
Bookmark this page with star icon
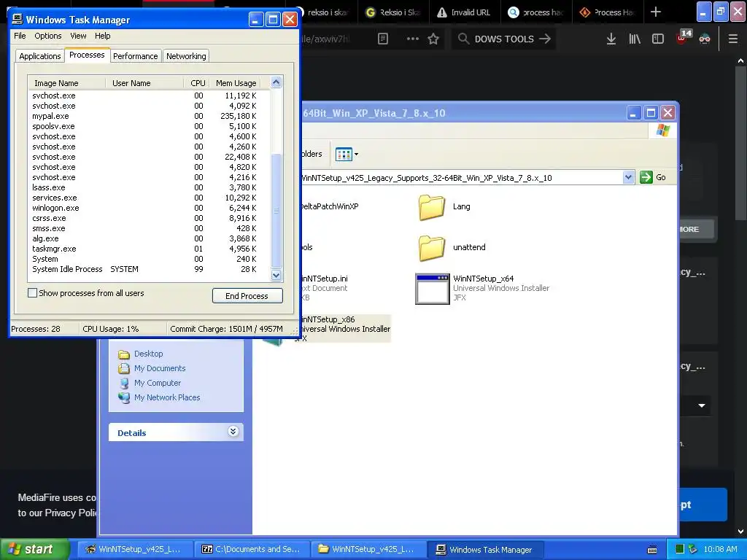coord(433,39)
